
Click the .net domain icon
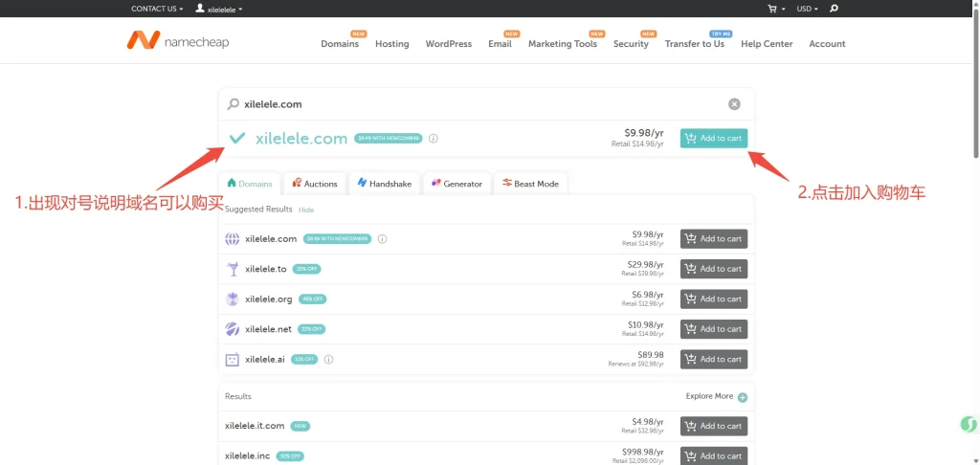pos(232,329)
